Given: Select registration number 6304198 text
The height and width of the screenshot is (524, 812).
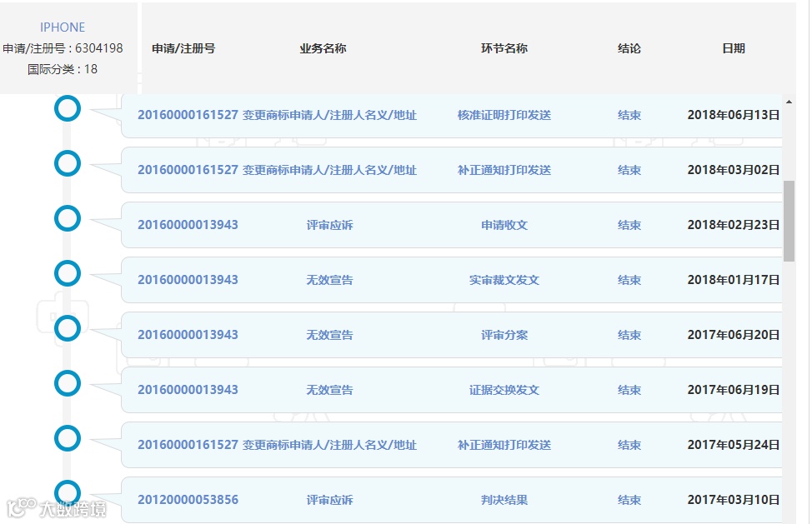Looking at the screenshot, I should [63, 48].
